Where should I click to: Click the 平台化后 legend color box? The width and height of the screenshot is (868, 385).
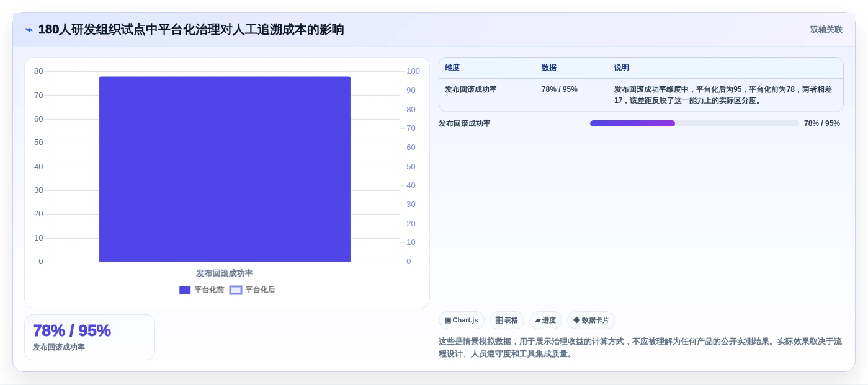coord(236,290)
